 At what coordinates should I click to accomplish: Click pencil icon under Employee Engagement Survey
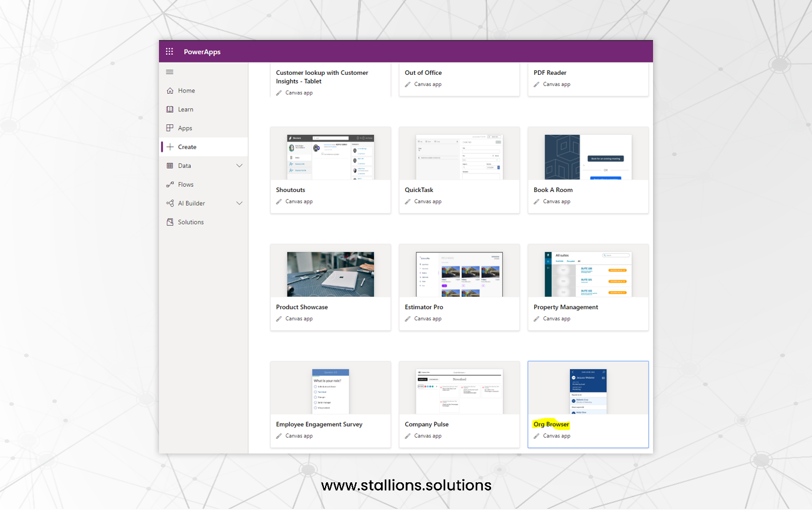point(279,436)
